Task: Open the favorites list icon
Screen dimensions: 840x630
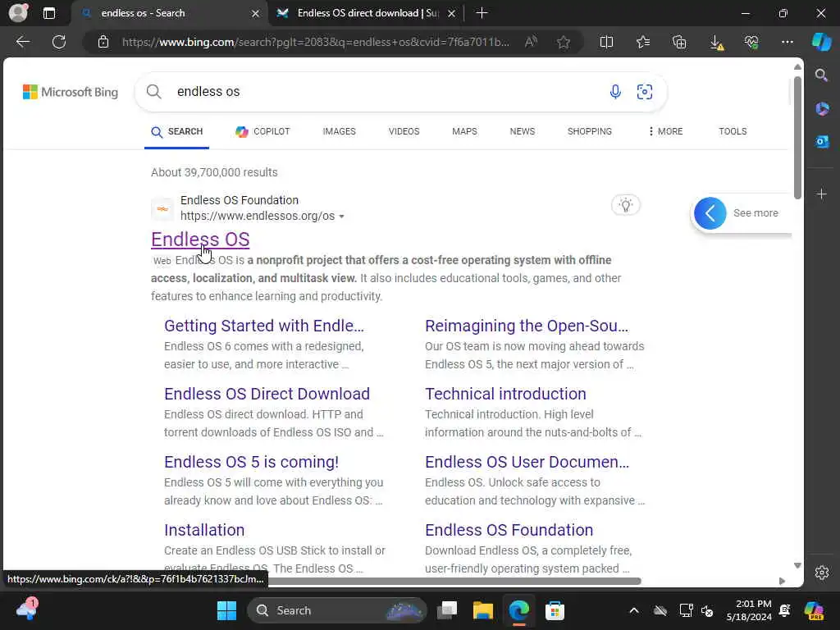Action: click(x=643, y=42)
